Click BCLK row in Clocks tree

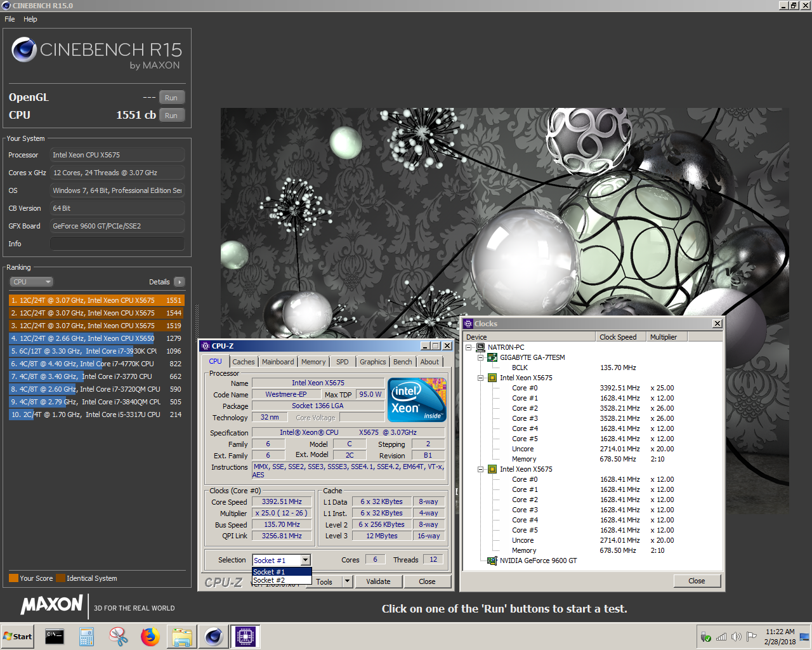pyautogui.click(x=520, y=368)
